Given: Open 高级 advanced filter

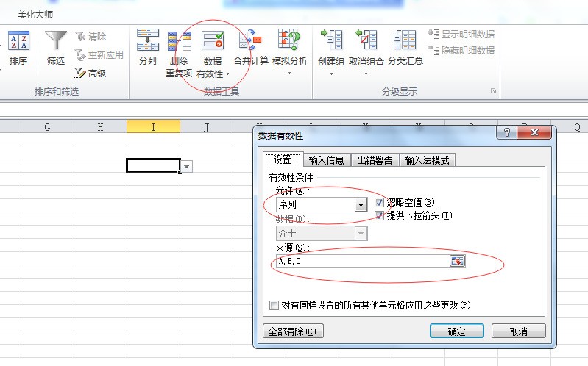Looking at the screenshot, I should (91, 73).
